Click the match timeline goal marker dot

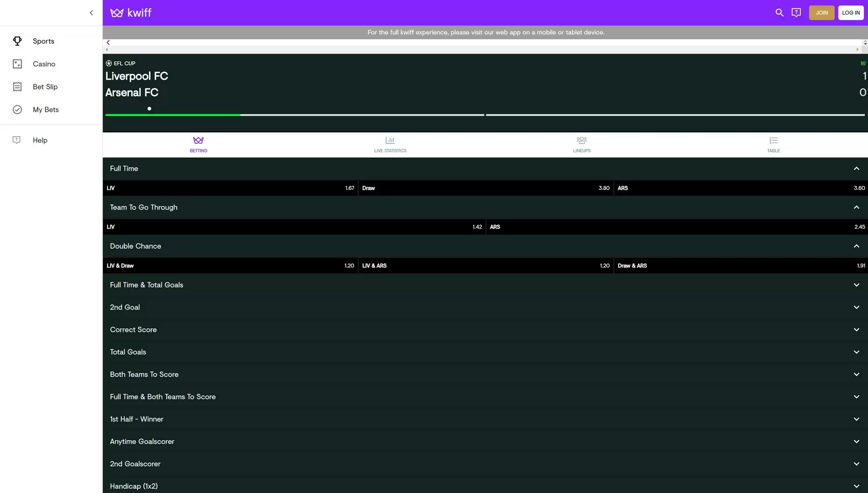tap(149, 109)
